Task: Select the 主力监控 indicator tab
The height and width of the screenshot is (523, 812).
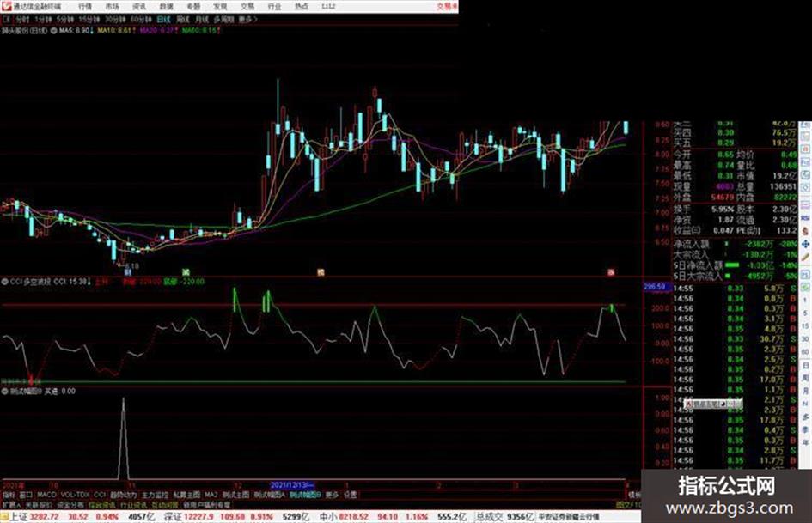Action: [155, 495]
